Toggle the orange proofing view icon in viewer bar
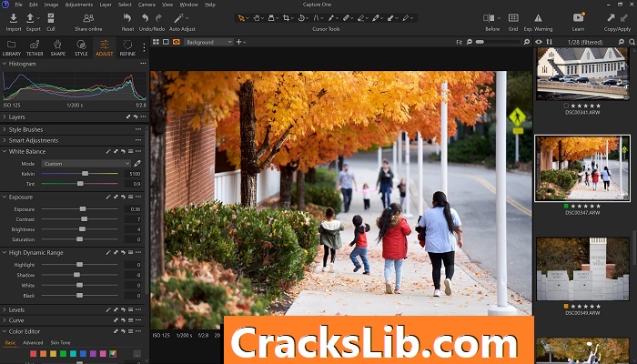Viewport: 637px width, 364px height. 176,42
